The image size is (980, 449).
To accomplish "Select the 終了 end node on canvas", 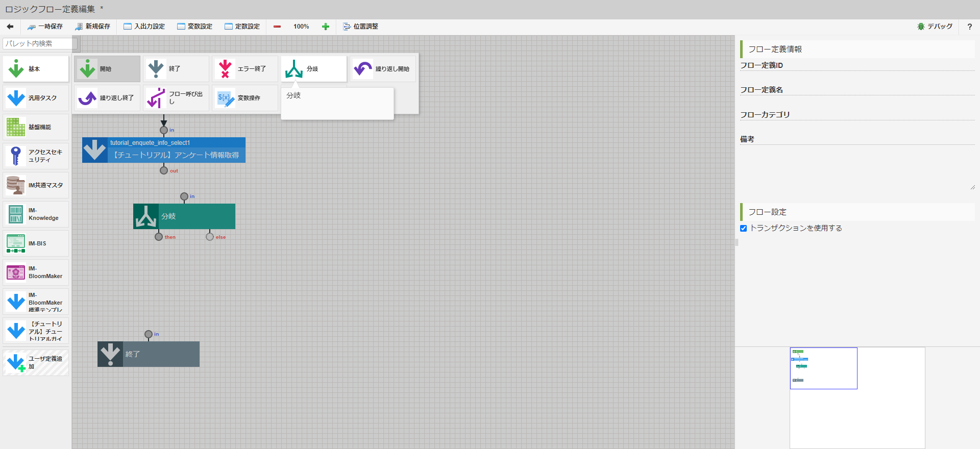I will pyautogui.click(x=149, y=354).
